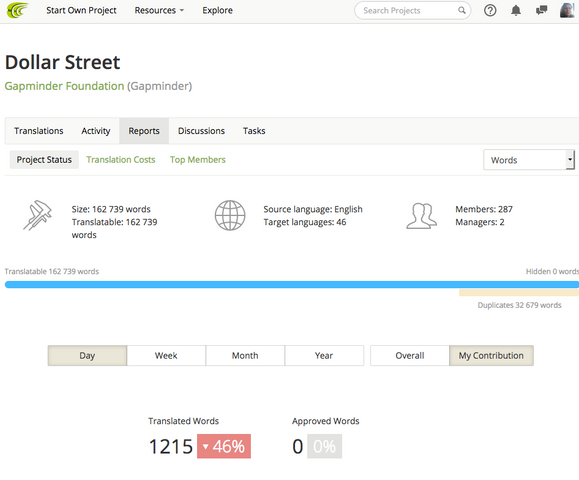Open the Discussions tab
The height and width of the screenshot is (480, 579).
201,131
